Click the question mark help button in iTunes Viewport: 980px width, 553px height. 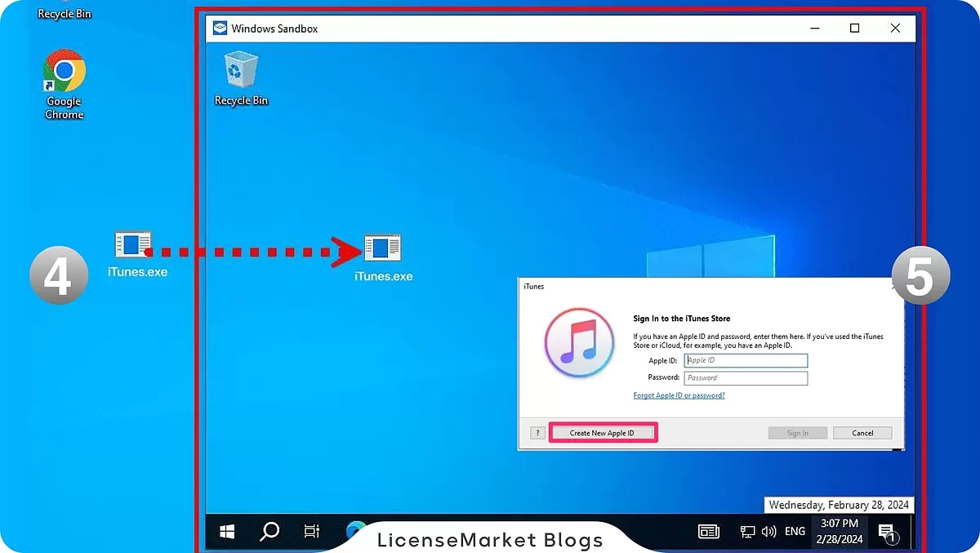(537, 433)
